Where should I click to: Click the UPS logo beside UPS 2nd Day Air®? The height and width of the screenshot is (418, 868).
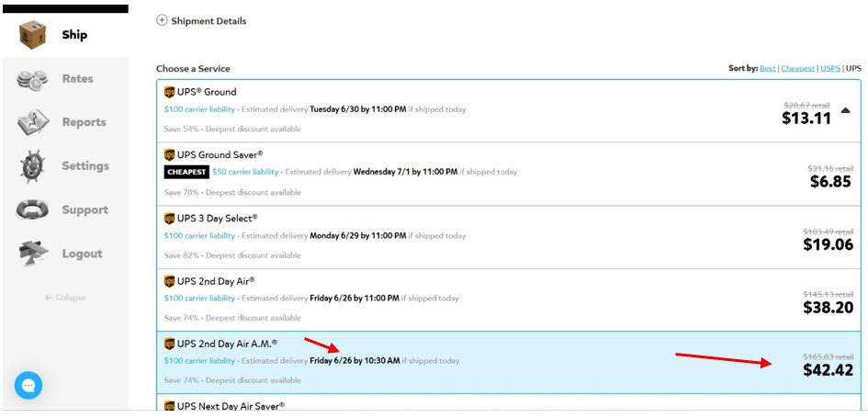[169, 281]
